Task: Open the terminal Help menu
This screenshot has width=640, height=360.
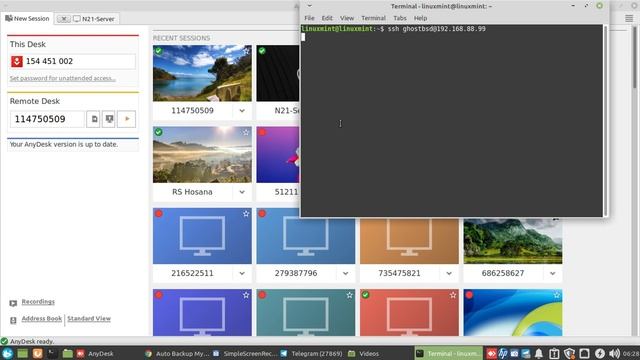Action: (x=420, y=18)
